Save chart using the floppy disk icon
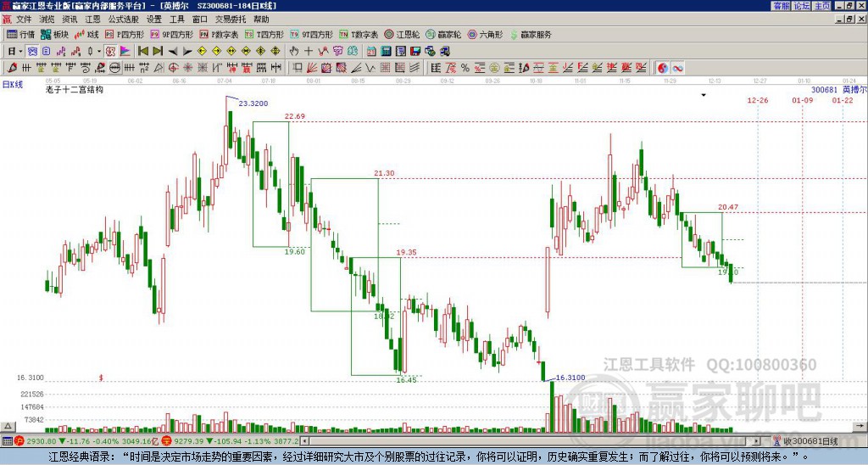868x465 pixels. coord(415,52)
